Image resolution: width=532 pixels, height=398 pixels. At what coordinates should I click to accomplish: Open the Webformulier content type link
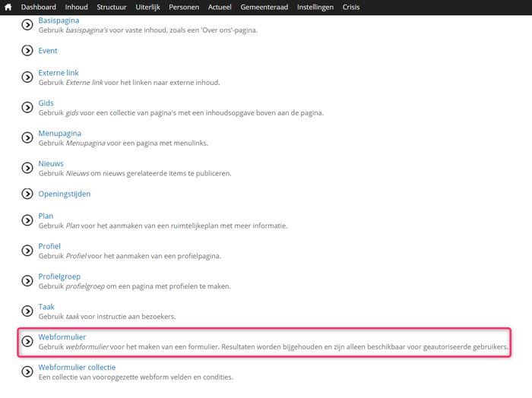pos(62,337)
